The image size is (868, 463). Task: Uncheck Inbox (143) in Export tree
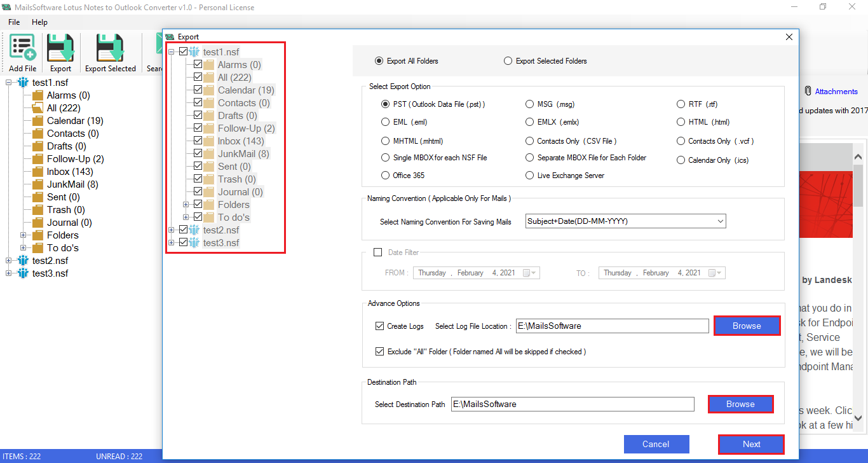tap(198, 141)
